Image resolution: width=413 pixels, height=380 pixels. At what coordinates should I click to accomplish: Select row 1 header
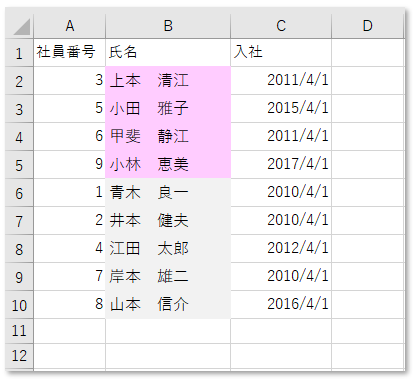[19, 53]
